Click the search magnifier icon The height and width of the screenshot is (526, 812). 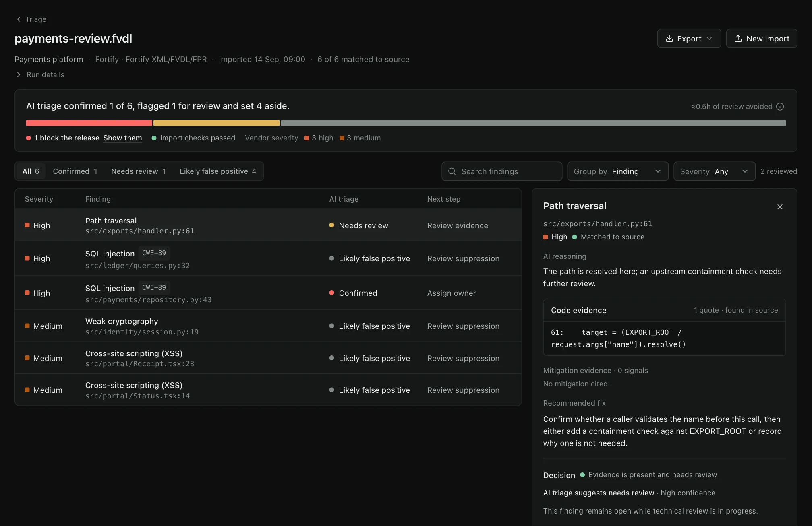coord(452,171)
